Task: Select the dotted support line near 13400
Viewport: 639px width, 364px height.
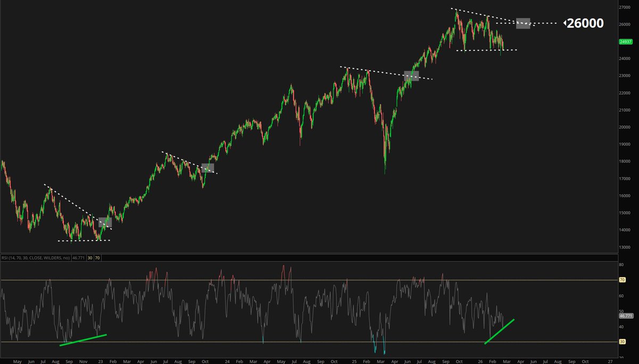Action: click(x=84, y=241)
